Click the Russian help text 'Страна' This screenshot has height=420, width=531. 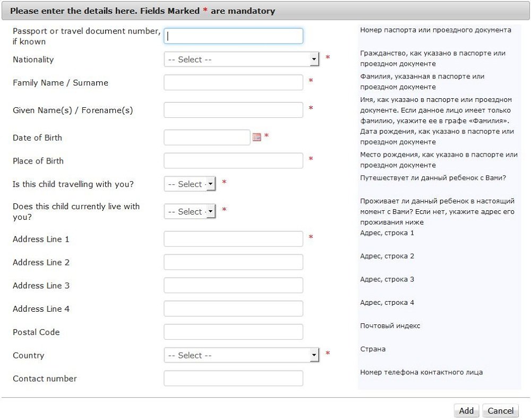[x=373, y=349]
